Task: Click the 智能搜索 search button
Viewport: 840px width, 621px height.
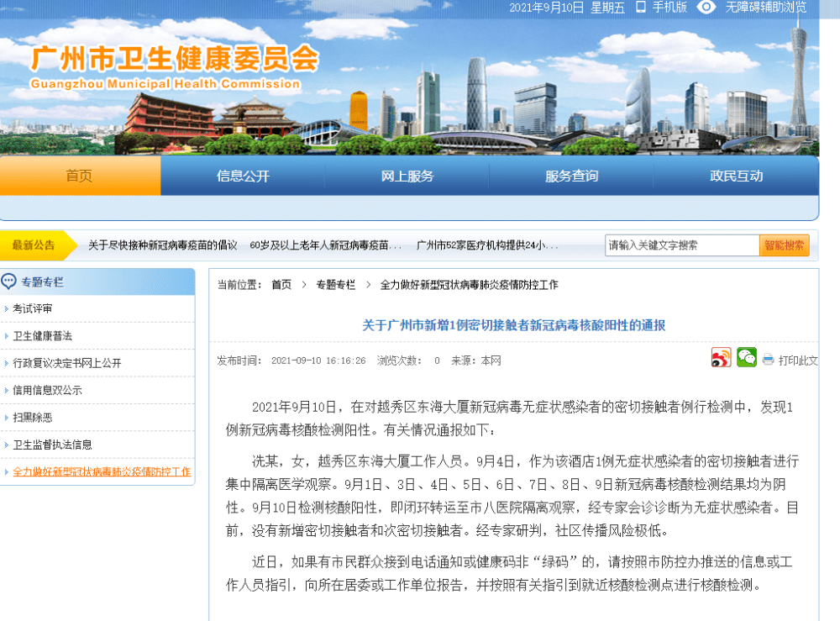Action: point(785,245)
